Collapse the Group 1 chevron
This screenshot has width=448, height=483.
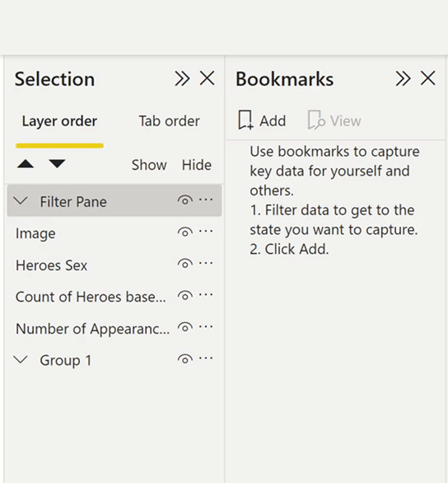(x=21, y=359)
